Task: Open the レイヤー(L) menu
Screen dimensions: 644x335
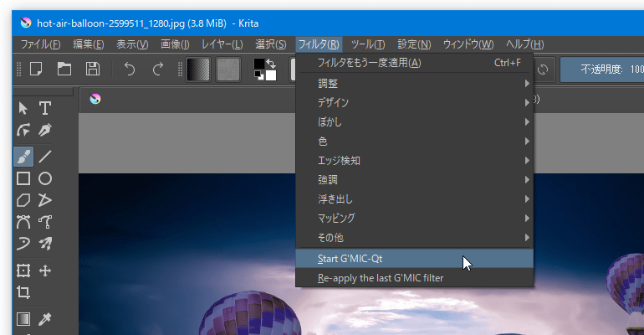Action: pyautogui.click(x=222, y=44)
